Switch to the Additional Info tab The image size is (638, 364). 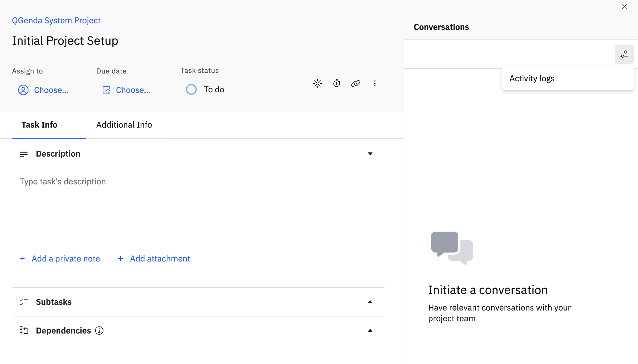tap(124, 125)
